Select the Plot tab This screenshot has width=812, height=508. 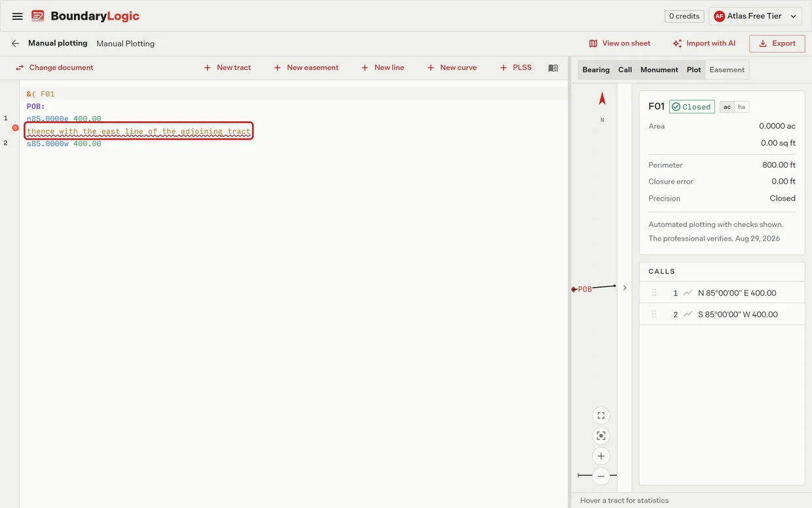click(694, 70)
